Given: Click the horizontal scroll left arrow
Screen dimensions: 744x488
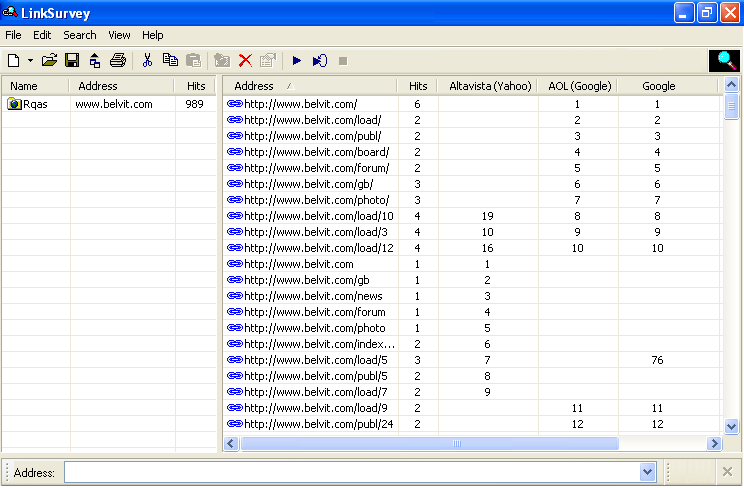Looking at the screenshot, I should click(x=231, y=443).
